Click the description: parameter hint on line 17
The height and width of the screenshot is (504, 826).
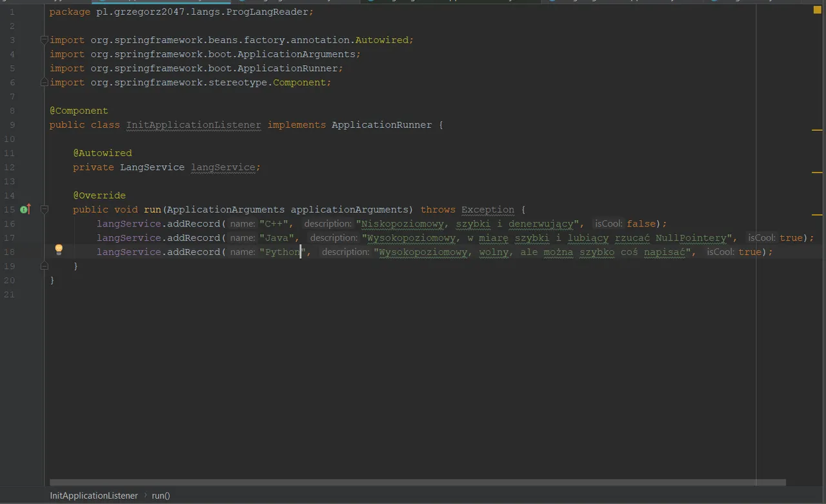[334, 237]
